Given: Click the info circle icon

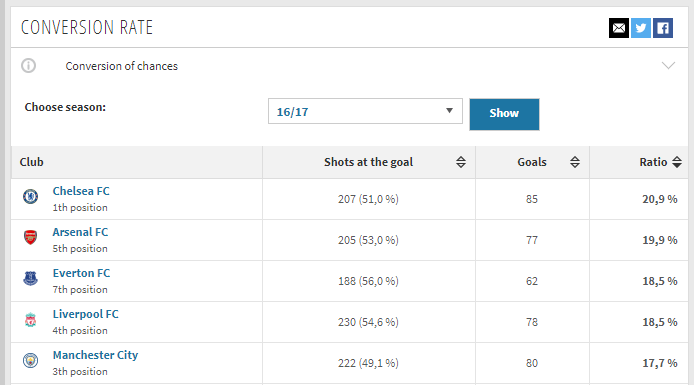Looking at the screenshot, I should (28, 66).
